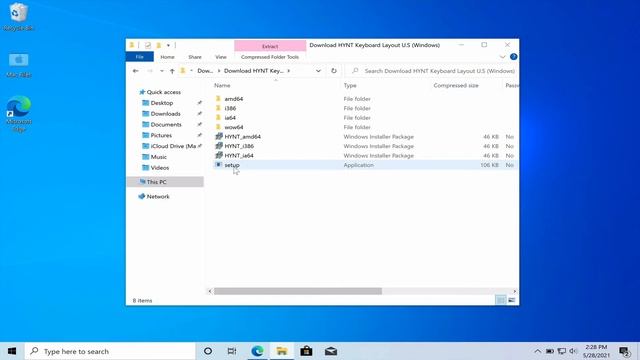The height and width of the screenshot is (360, 640).
Task: Click scrollbar right arrow in file list
Action: point(514,291)
